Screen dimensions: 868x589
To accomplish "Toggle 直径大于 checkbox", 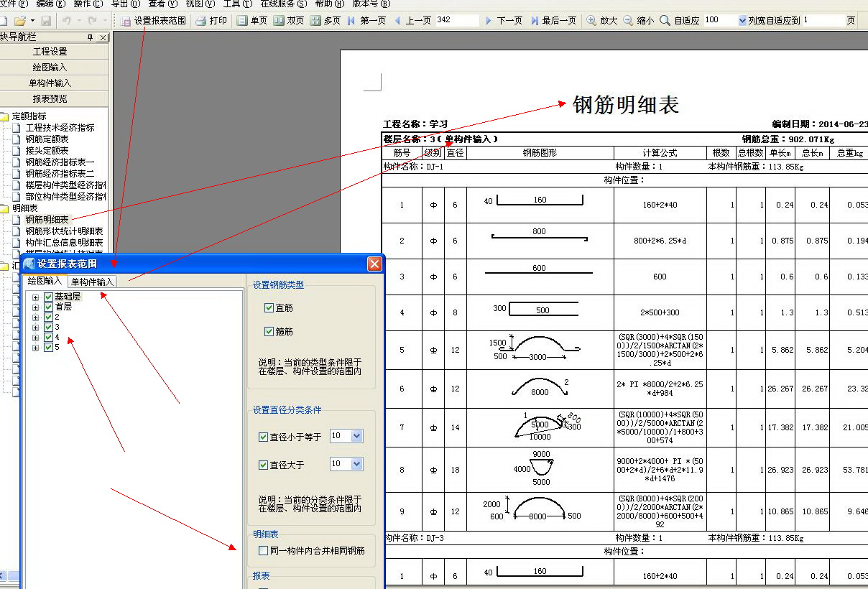I will (263, 465).
